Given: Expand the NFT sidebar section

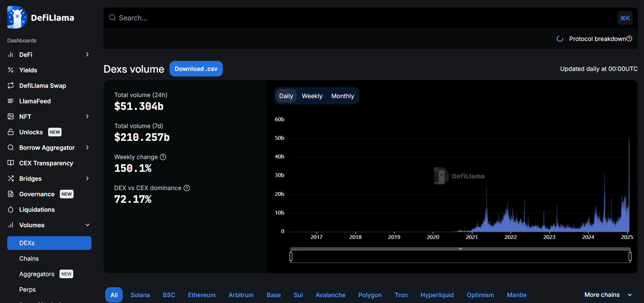Looking at the screenshot, I should click(x=87, y=116).
